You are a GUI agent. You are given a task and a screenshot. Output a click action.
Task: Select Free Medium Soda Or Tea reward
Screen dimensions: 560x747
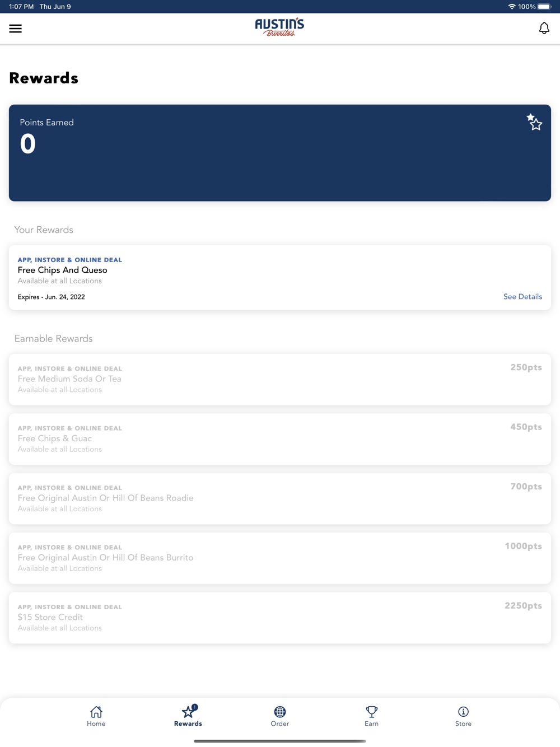point(280,379)
